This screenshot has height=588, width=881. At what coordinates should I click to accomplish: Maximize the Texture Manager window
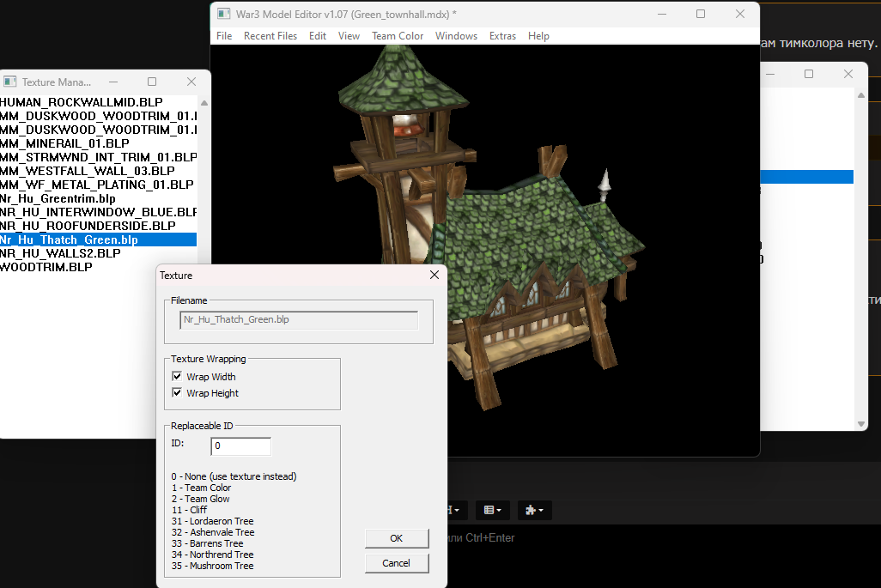pos(152,82)
